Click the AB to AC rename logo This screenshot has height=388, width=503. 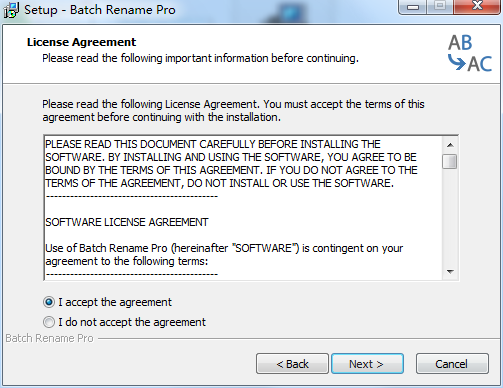pyautogui.click(x=470, y=53)
